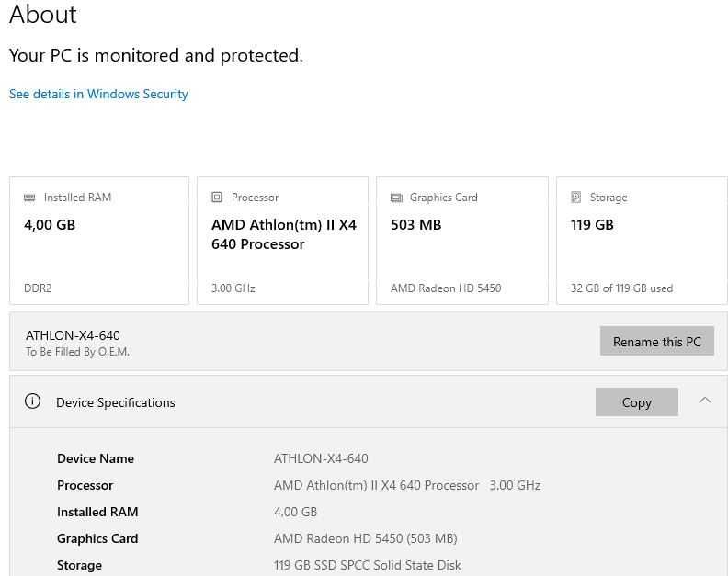Viewport: 728px width, 576px height.
Task: Copy the device specifications
Action: (x=636, y=402)
